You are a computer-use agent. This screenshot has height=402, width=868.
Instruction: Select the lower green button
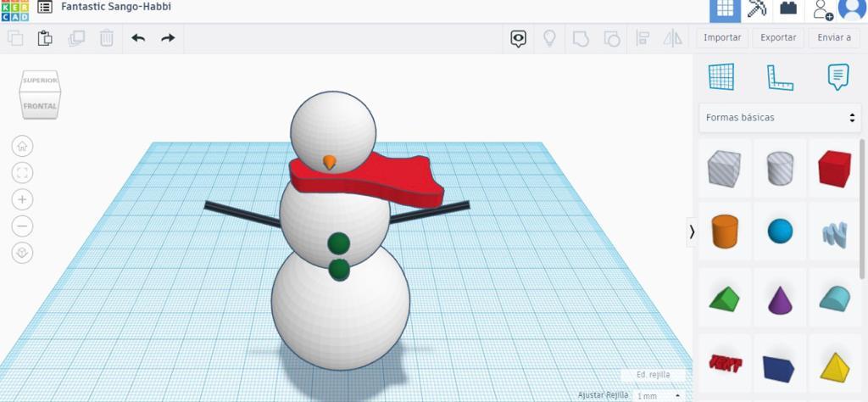click(x=339, y=270)
